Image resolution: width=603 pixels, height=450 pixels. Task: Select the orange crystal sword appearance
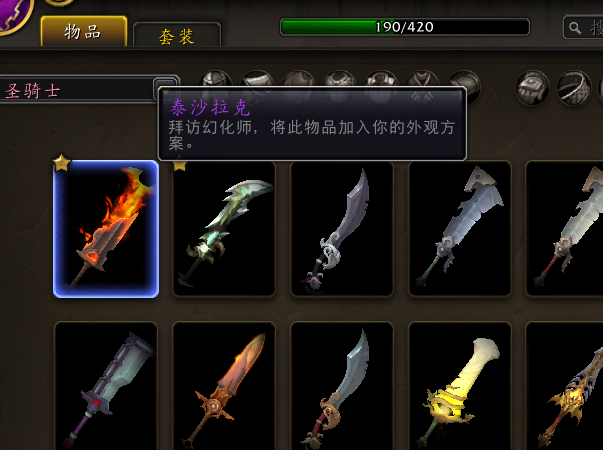(x=224, y=386)
